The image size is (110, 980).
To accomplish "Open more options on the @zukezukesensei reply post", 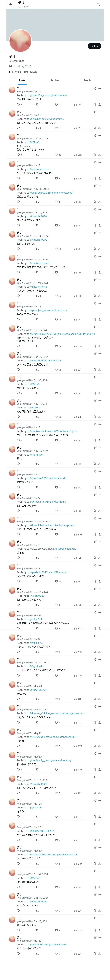I will [x=100, y=162].
